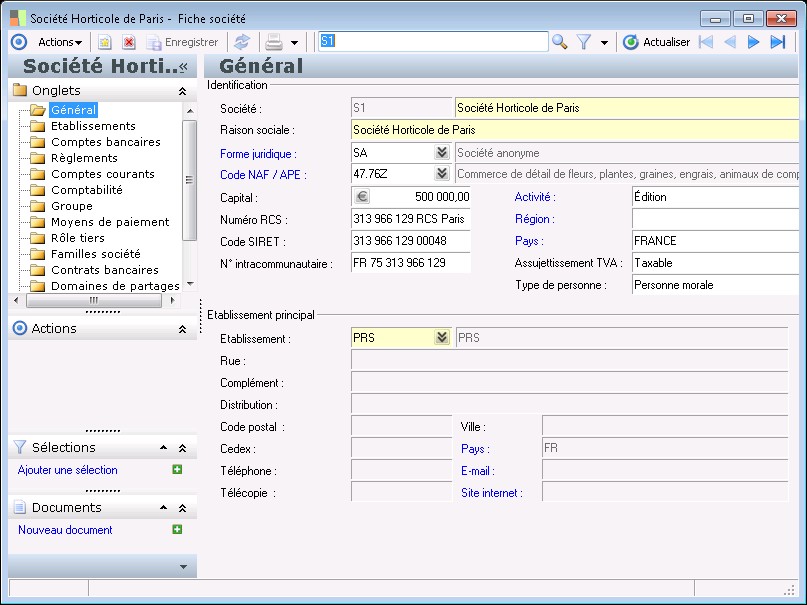This screenshot has width=807, height=605.
Task: Open the Comptes bancaires tab in tree
Action: click(x=105, y=142)
